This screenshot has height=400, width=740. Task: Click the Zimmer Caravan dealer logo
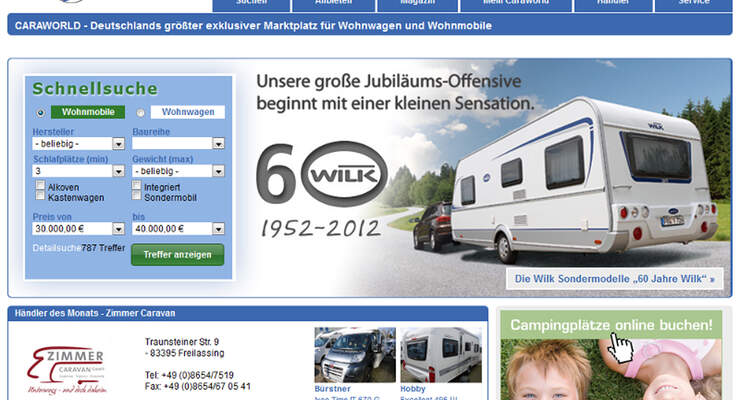click(67, 370)
